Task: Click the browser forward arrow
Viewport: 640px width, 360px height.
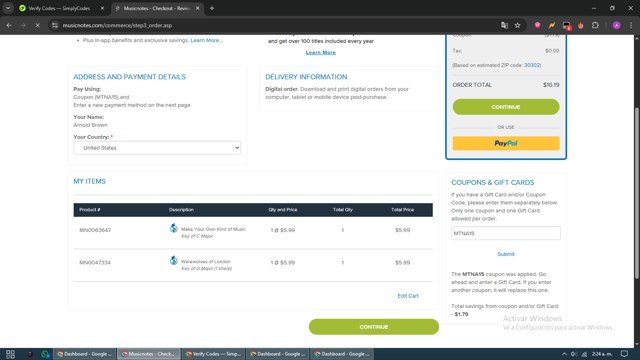Action: click(23, 25)
